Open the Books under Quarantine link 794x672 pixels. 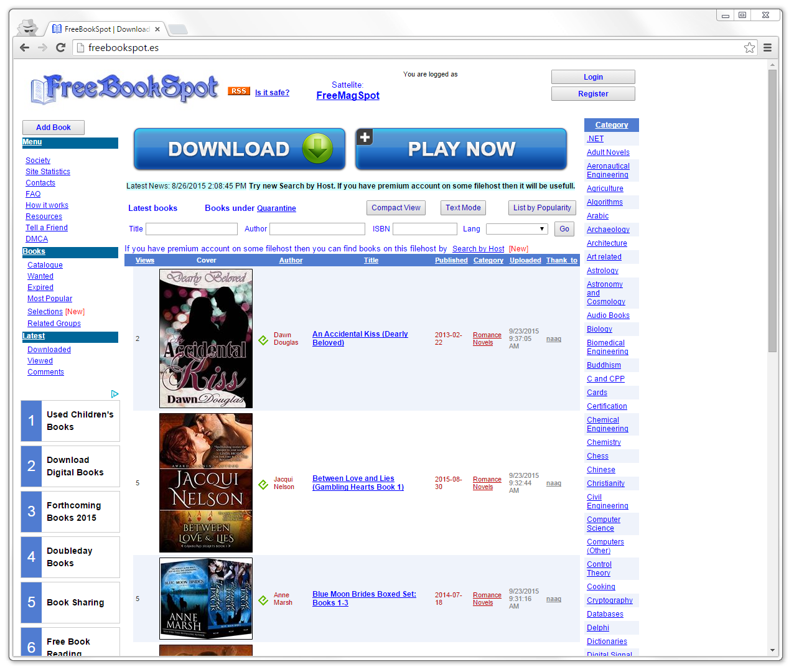(276, 208)
